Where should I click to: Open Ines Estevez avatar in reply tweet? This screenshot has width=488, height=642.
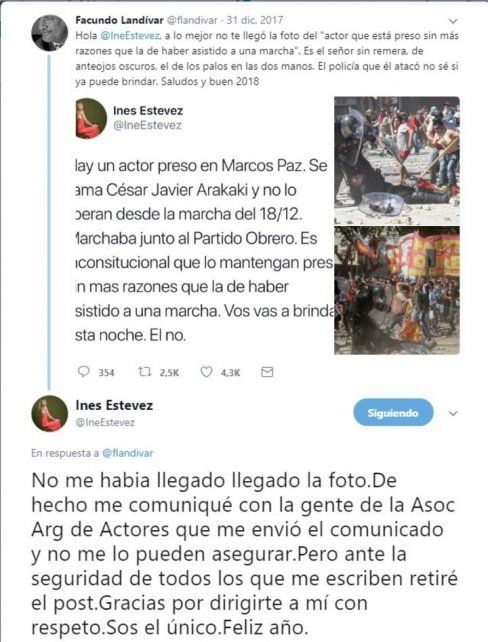coord(50,413)
